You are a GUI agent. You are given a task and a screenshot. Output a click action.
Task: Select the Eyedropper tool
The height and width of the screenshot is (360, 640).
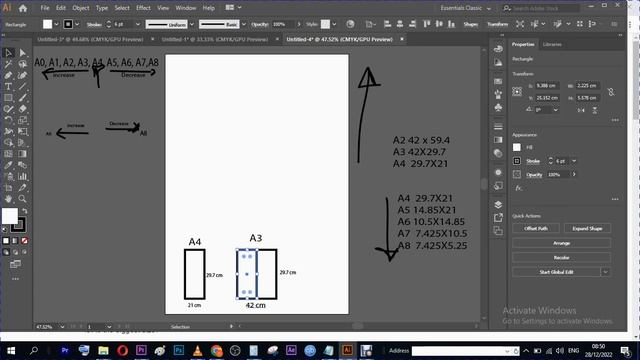point(8,165)
